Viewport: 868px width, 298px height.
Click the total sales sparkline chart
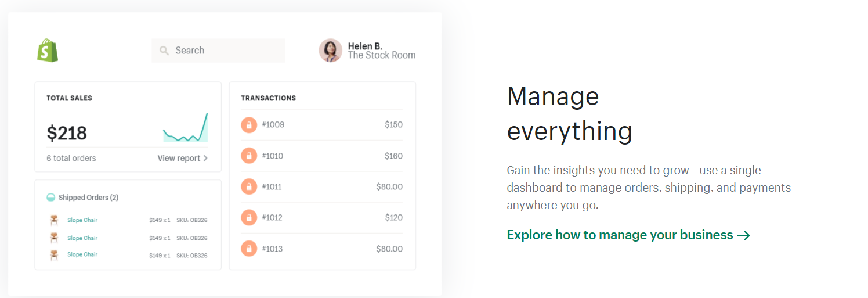click(185, 129)
